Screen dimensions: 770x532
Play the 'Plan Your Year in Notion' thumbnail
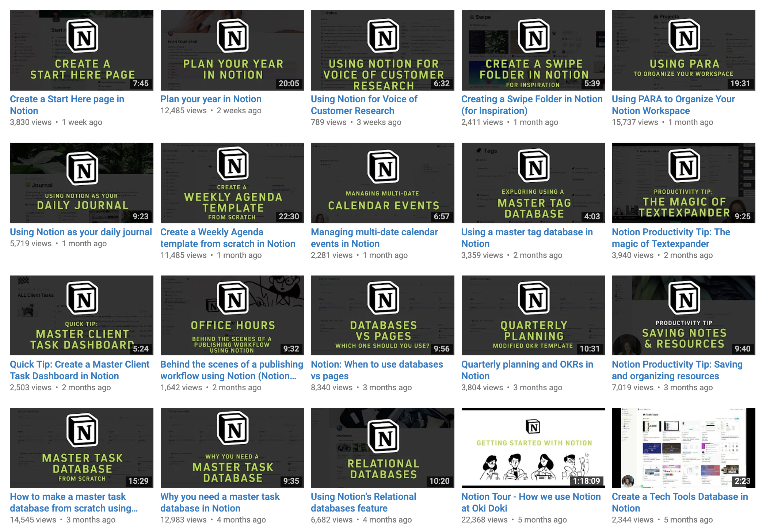[x=232, y=50]
